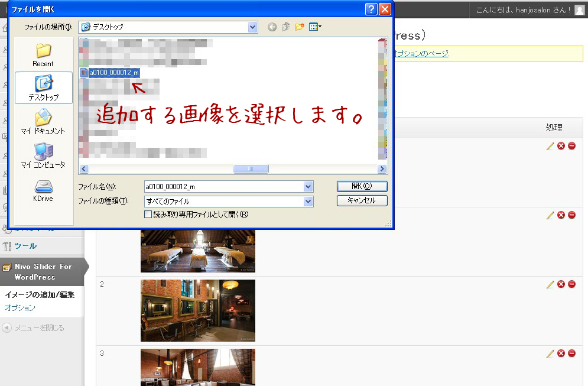Open Recent in the places bar
The width and height of the screenshot is (588, 386).
point(43,54)
